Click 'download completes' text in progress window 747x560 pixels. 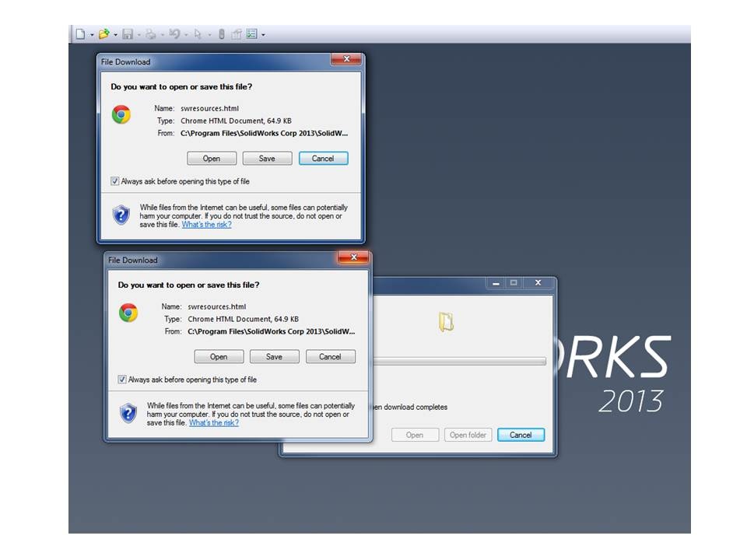(x=416, y=407)
